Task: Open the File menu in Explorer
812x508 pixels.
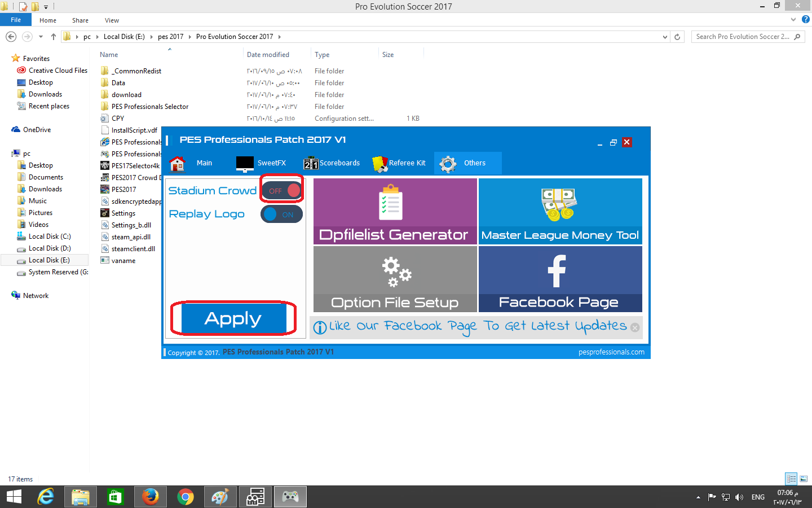Action: (16, 20)
